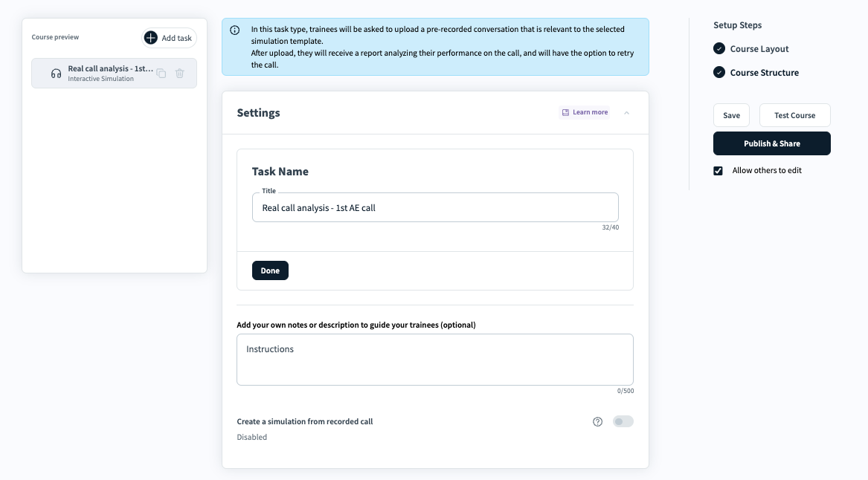Publish and share the course
Viewport: 868px width, 480px height.
tap(771, 143)
